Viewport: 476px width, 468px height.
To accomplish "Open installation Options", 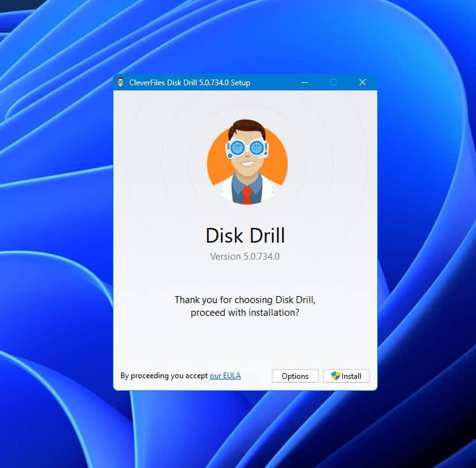I will 295,376.
